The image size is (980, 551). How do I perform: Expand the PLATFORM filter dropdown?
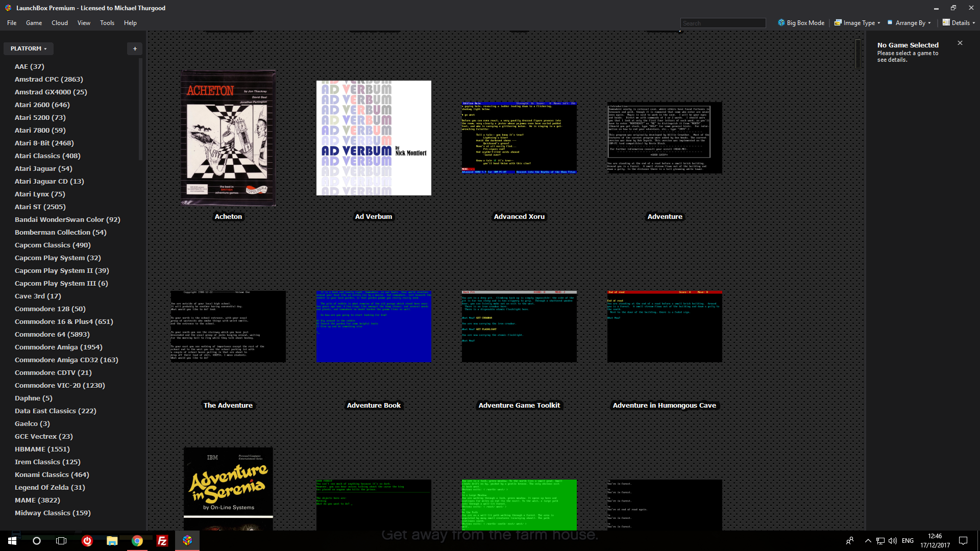tap(29, 48)
